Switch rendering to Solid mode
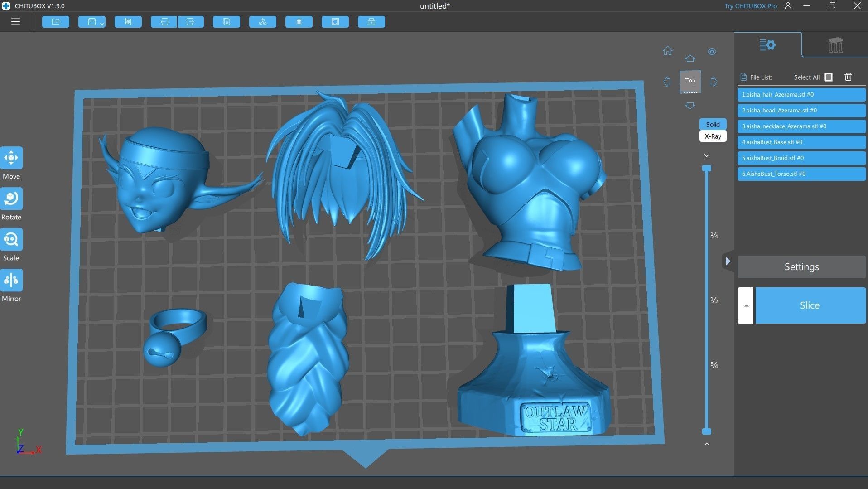Screen dimensions: 868x489 click(713, 124)
